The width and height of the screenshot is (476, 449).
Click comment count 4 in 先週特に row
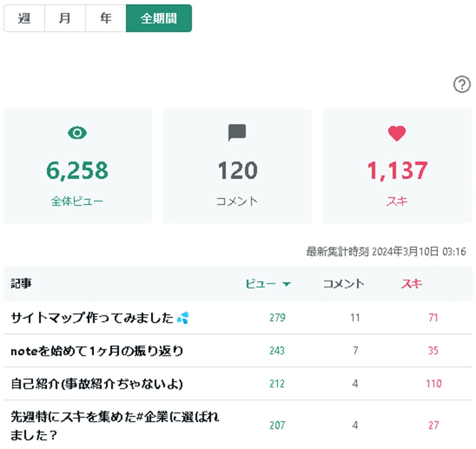coord(355,425)
